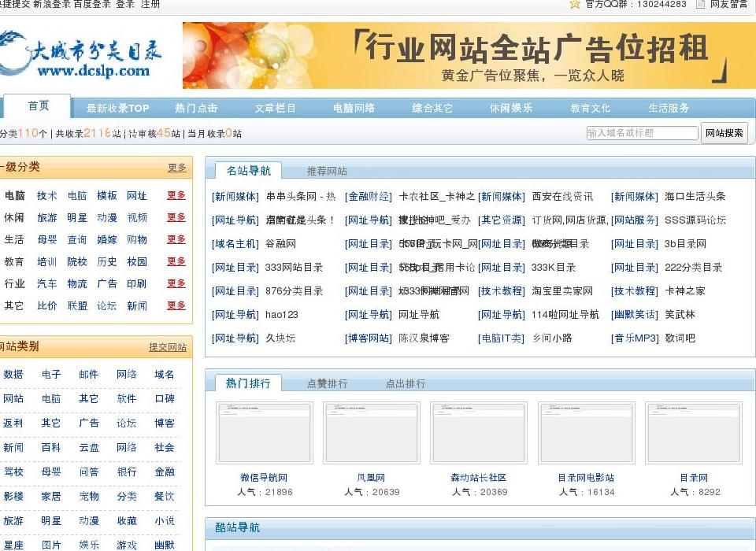Screen dimensions: 756x551
Task: Open the 热门点击 menu item
Action: pos(196,108)
